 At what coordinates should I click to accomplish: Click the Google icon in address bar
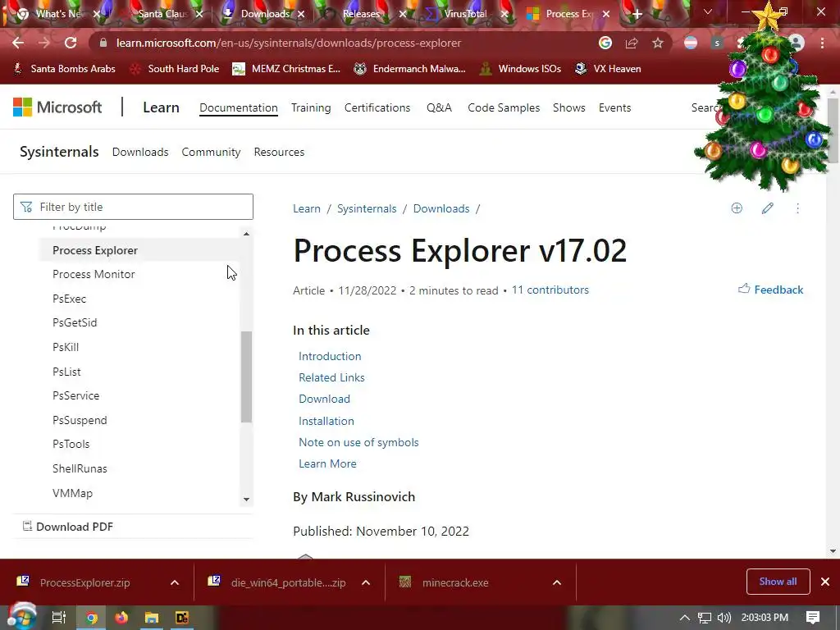605,43
